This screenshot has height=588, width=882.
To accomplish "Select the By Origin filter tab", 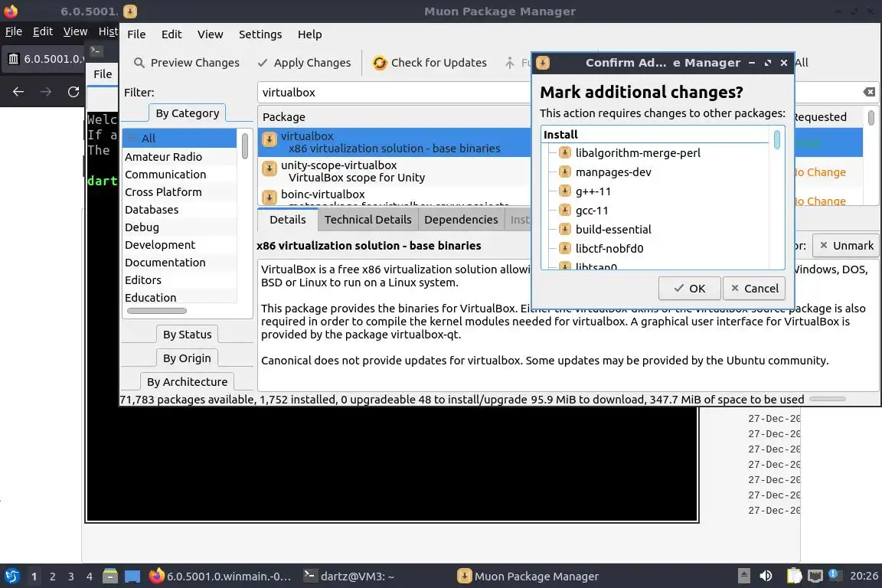I will (187, 358).
